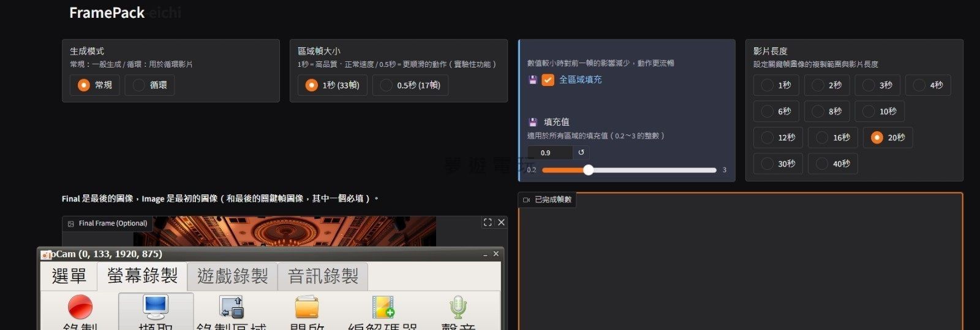Viewport: 980px width, 330px height.
Task: Minimize the oCam window
Action: pos(485,254)
